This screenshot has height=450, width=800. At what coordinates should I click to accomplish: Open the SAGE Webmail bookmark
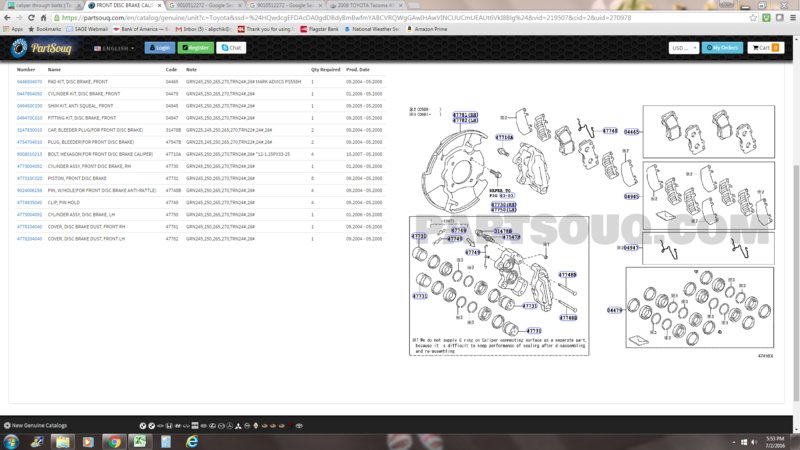point(87,29)
